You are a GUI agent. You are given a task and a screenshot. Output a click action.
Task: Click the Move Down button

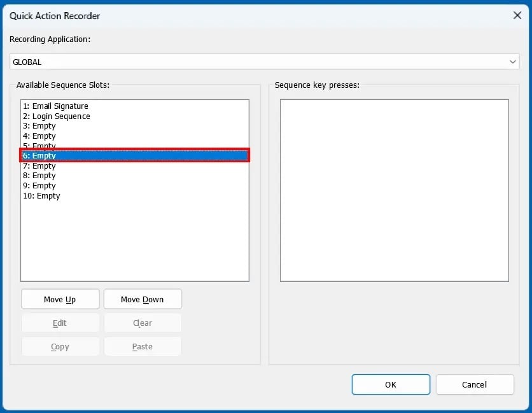pyautogui.click(x=143, y=299)
